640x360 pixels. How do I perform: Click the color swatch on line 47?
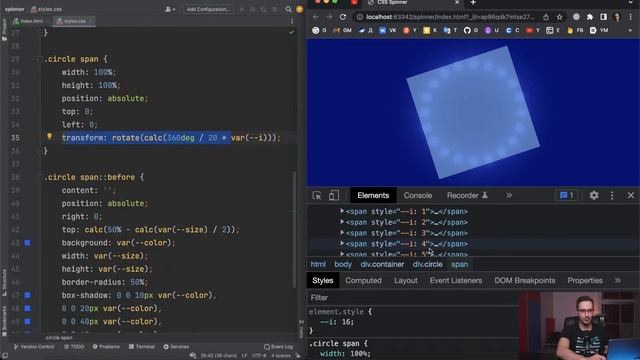pyautogui.click(x=27, y=295)
